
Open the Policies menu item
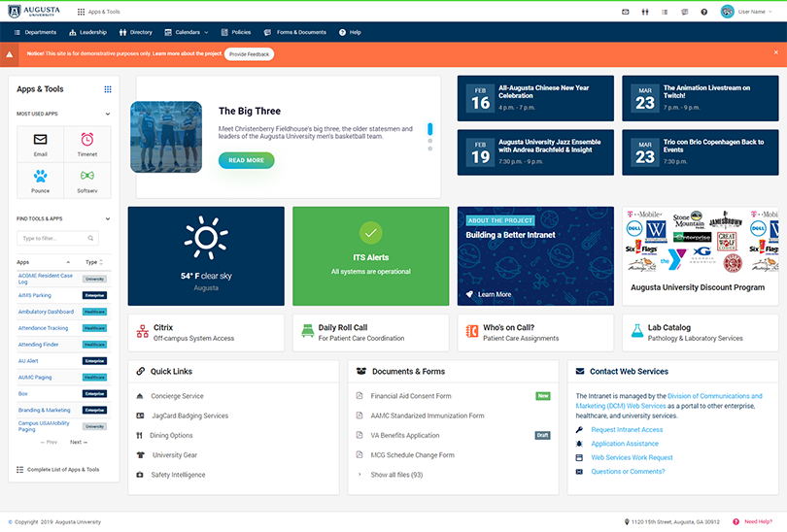[x=236, y=32]
